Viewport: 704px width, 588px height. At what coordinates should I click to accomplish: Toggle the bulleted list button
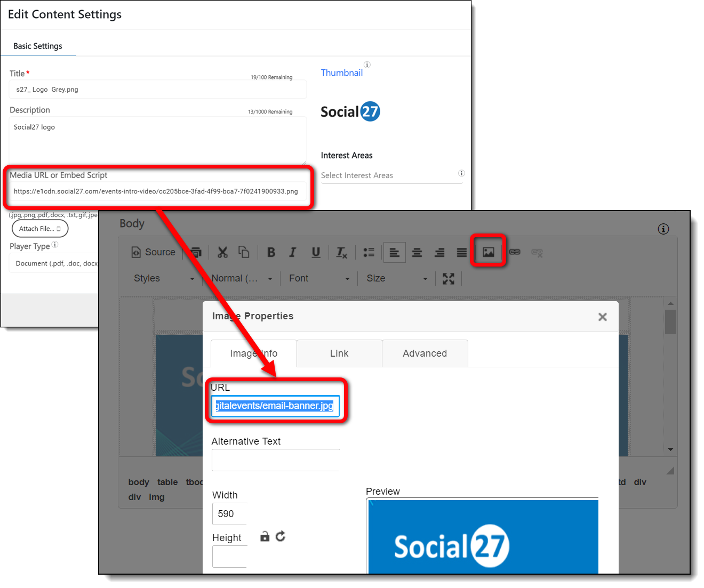coord(369,252)
